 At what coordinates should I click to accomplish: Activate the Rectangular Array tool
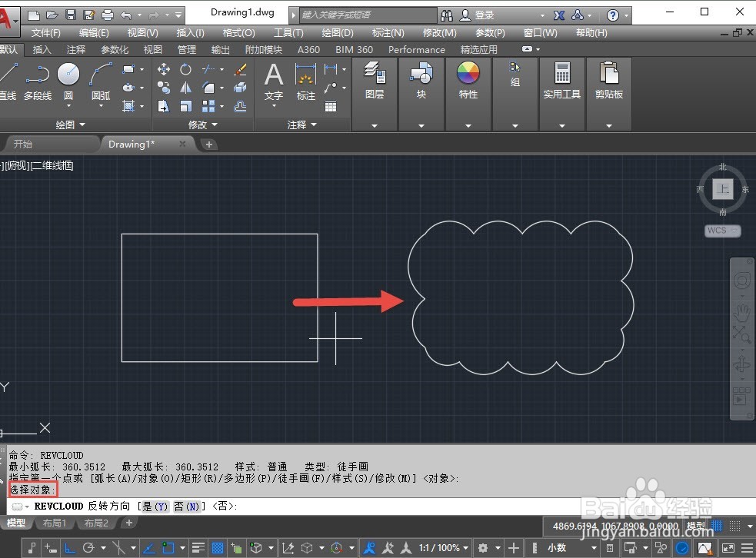208,106
